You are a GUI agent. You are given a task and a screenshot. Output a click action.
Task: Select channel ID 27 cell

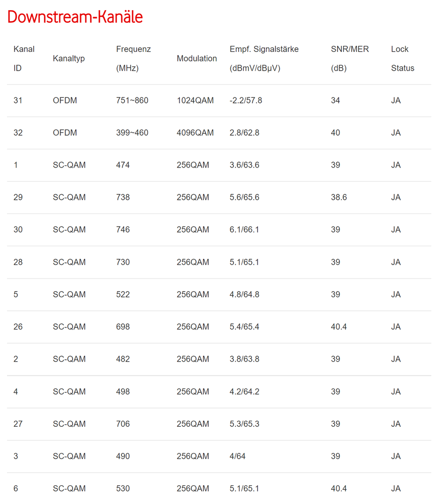[18, 424]
